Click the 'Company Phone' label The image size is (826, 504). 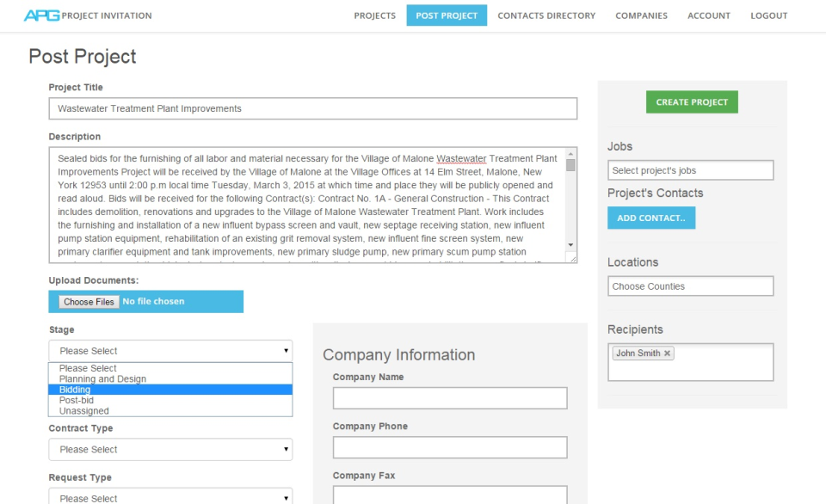coord(370,426)
